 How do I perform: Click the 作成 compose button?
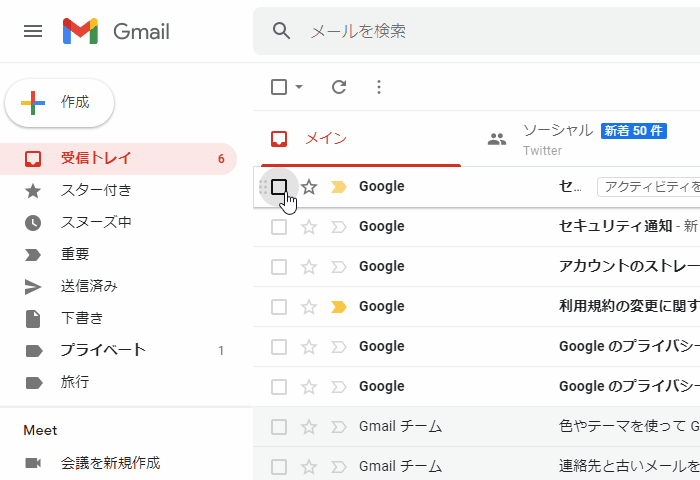pos(59,103)
